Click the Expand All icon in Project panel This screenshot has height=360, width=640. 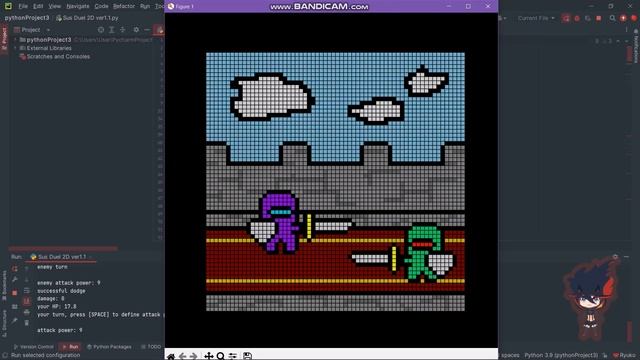tap(111, 30)
